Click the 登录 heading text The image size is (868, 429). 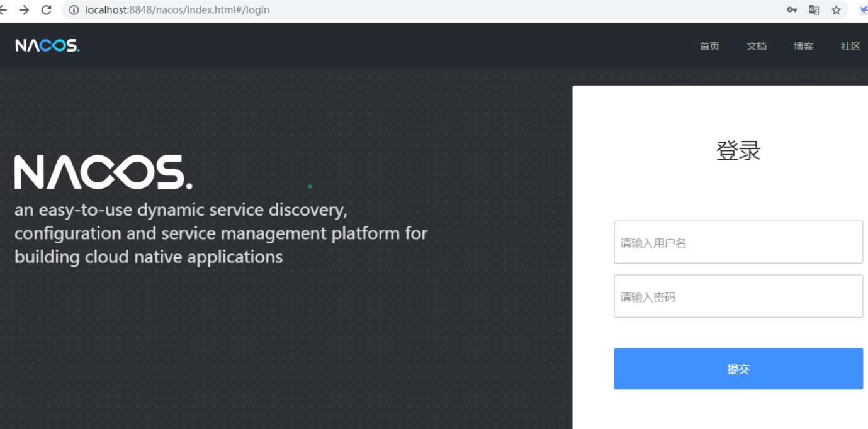(x=738, y=151)
